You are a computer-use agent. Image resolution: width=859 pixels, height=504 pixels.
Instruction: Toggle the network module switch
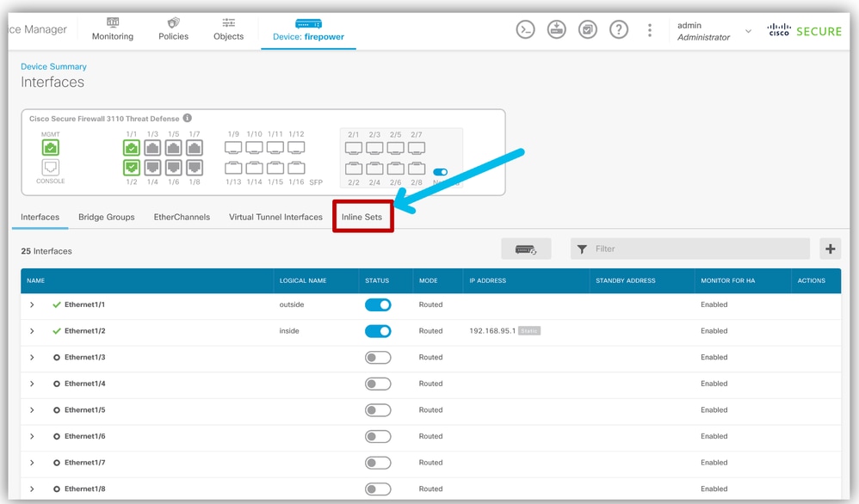441,172
